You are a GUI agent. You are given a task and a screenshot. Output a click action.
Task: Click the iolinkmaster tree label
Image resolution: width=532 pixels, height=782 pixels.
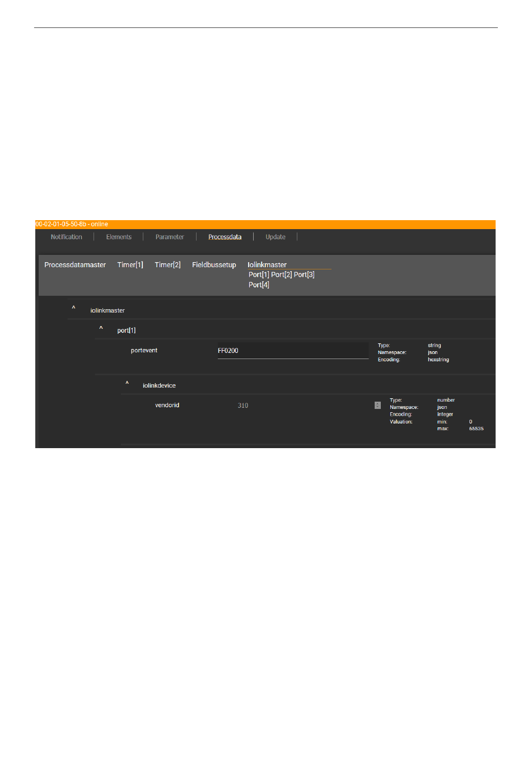coord(108,310)
